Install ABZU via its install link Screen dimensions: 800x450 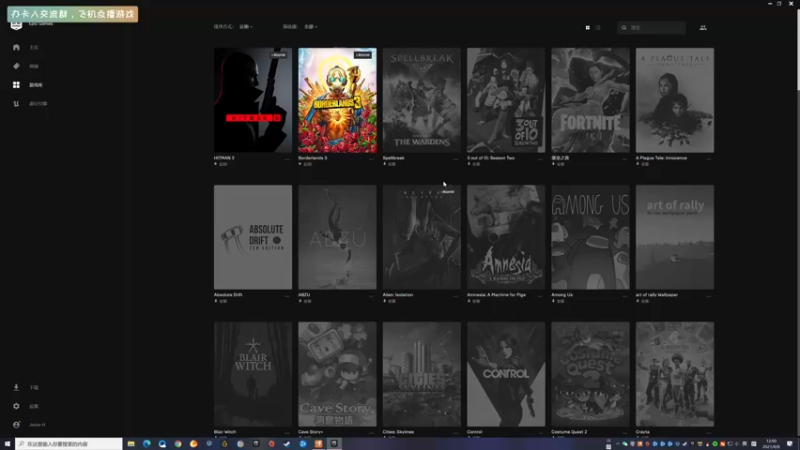(x=305, y=301)
